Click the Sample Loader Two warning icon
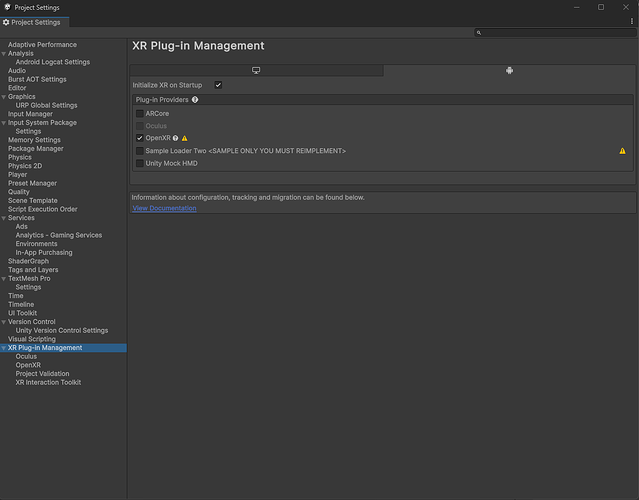This screenshot has height=500, width=639. point(622,151)
